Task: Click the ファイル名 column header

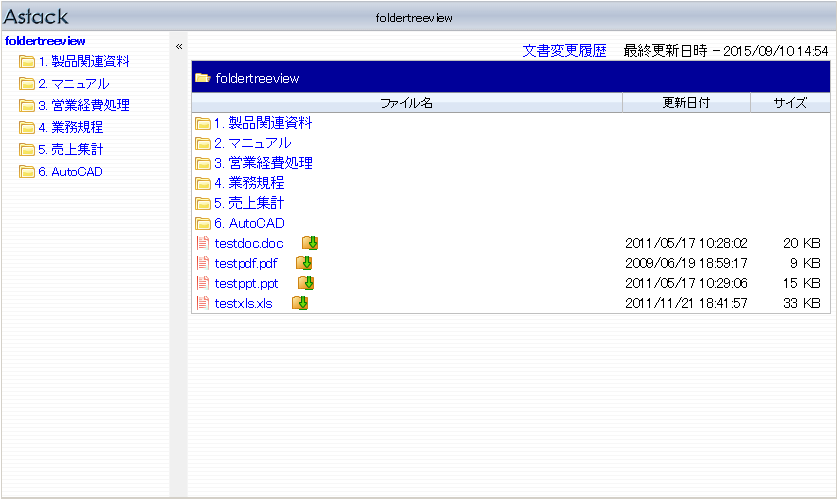Action: (x=407, y=103)
